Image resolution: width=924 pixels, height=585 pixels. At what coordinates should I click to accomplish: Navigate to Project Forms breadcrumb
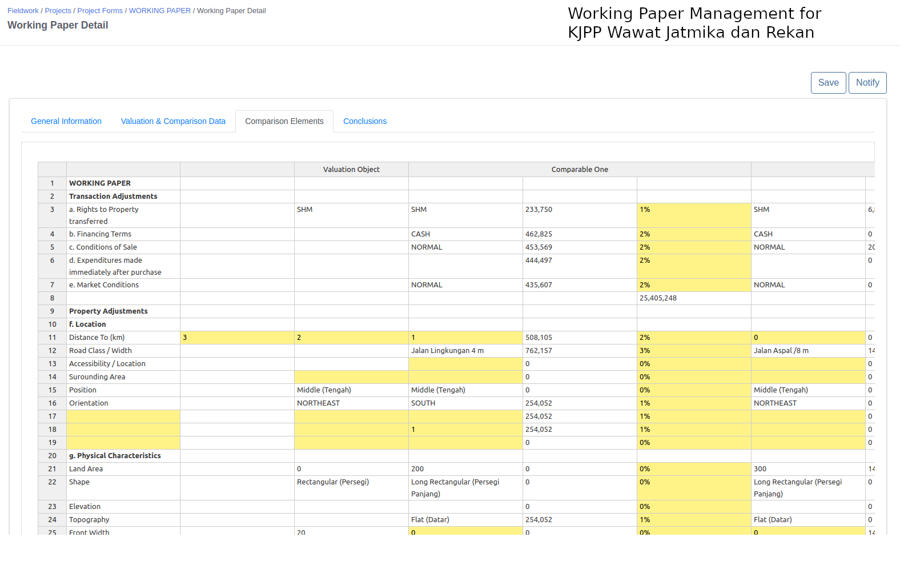100,11
